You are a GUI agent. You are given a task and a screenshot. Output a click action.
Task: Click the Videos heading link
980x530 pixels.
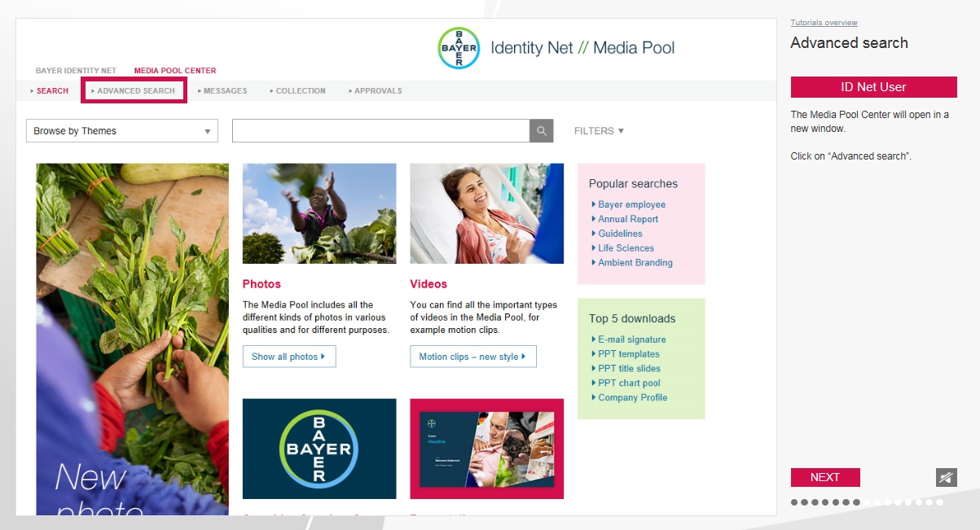pos(428,284)
